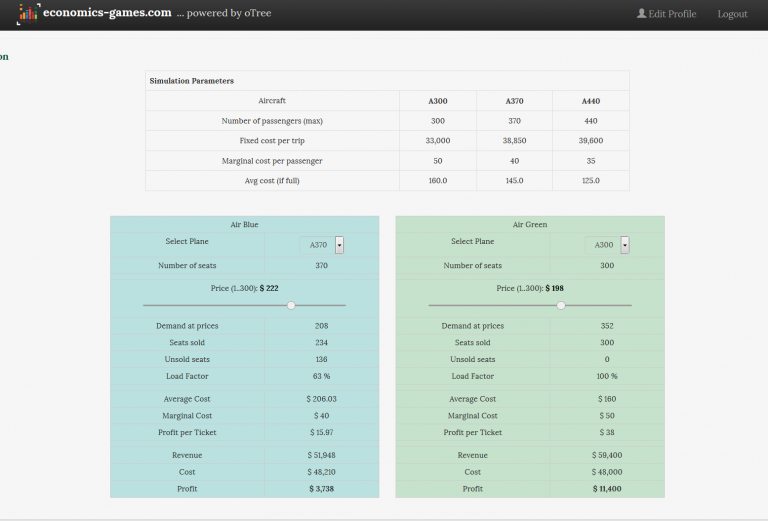Image resolution: width=768 pixels, height=521 pixels.
Task: Open the Edit Profile page
Action: [x=671, y=14]
